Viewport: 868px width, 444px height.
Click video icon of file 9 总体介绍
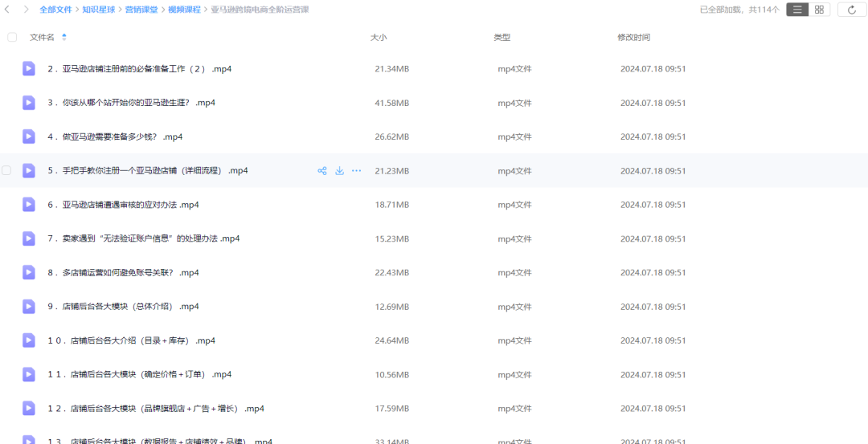[x=29, y=307]
